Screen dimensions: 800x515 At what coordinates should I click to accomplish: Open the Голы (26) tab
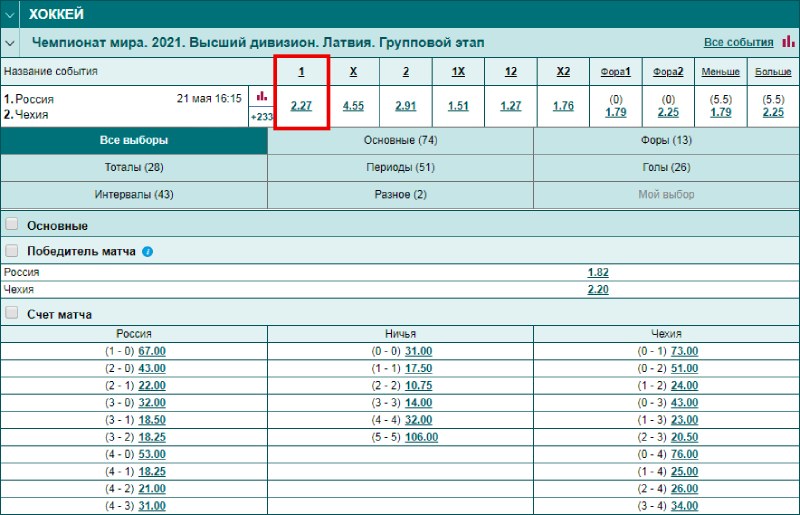tap(666, 167)
